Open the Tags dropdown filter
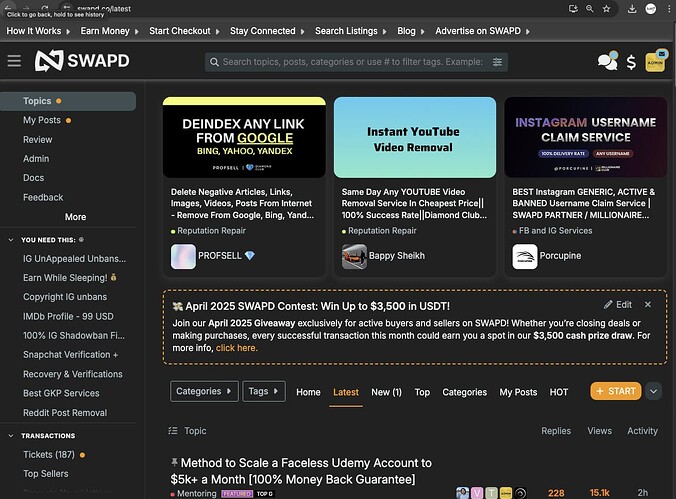Viewport: 676px width, 499px height. [264, 391]
